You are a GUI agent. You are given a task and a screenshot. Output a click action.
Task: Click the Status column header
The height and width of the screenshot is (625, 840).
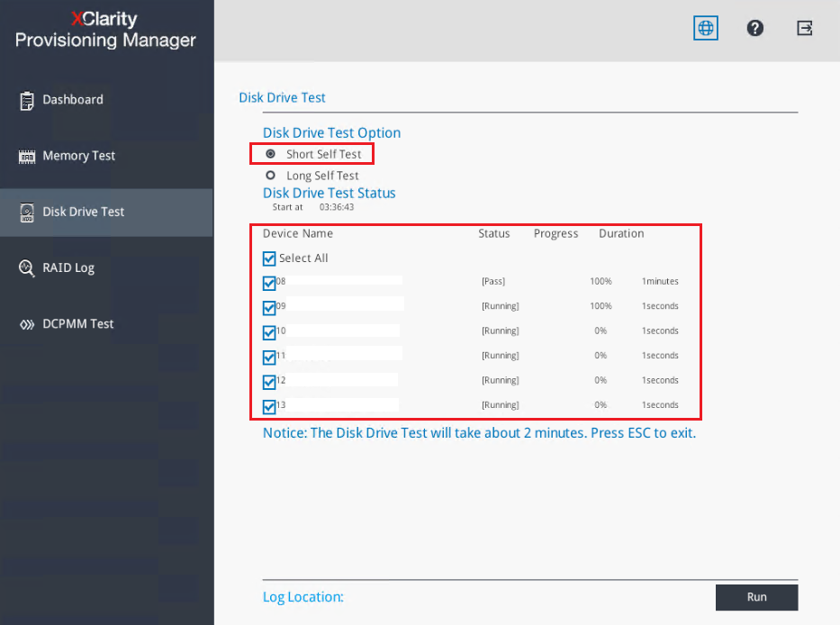point(494,234)
